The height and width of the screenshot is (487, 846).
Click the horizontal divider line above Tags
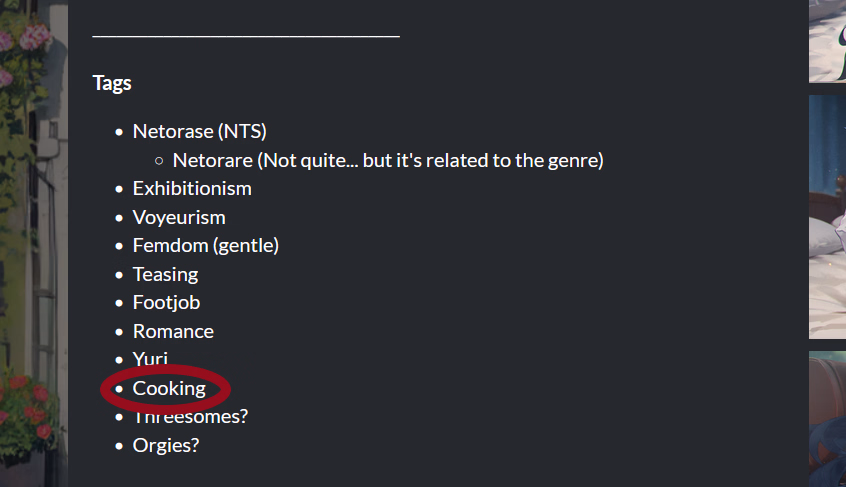pyautogui.click(x=246, y=36)
